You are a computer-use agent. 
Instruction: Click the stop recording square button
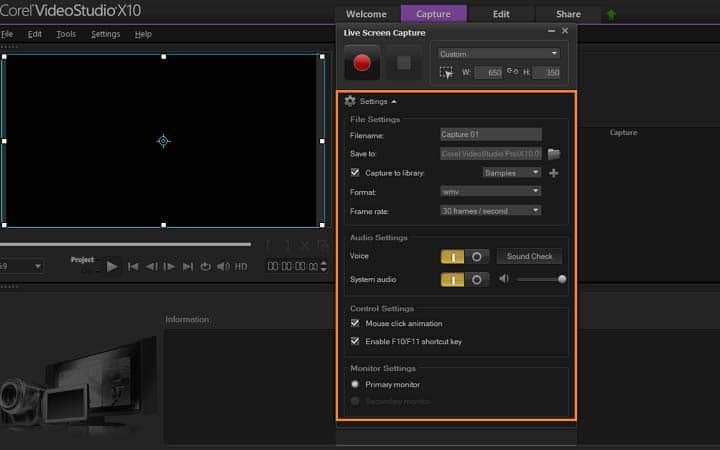pyautogui.click(x=404, y=63)
